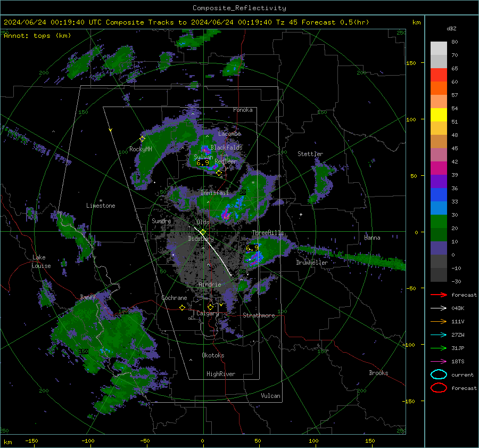Screen dimensions: 479x448
Task: Click the yellow diamond marker below Cochrane
Action: [183, 308]
